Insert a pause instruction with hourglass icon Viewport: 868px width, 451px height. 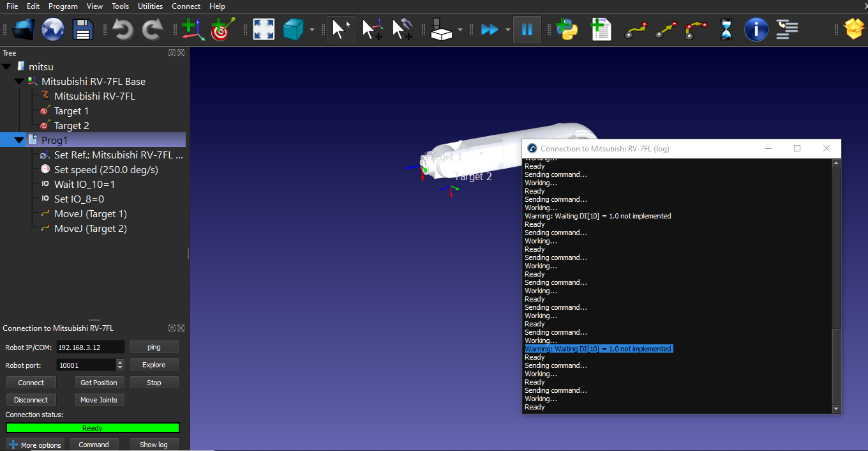click(x=726, y=29)
